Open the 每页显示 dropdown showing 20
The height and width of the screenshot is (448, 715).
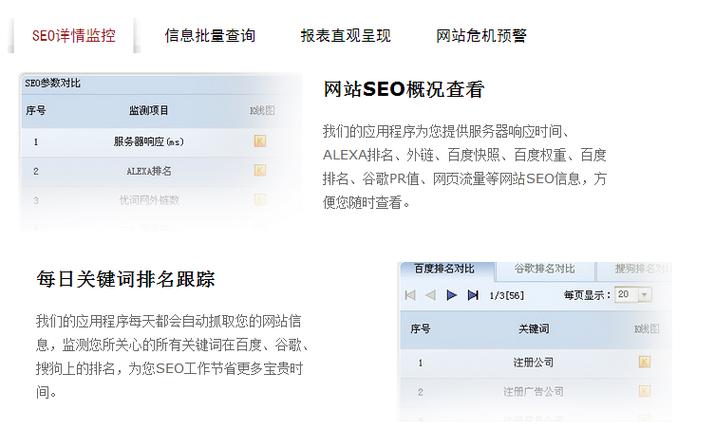pyautogui.click(x=633, y=295)
